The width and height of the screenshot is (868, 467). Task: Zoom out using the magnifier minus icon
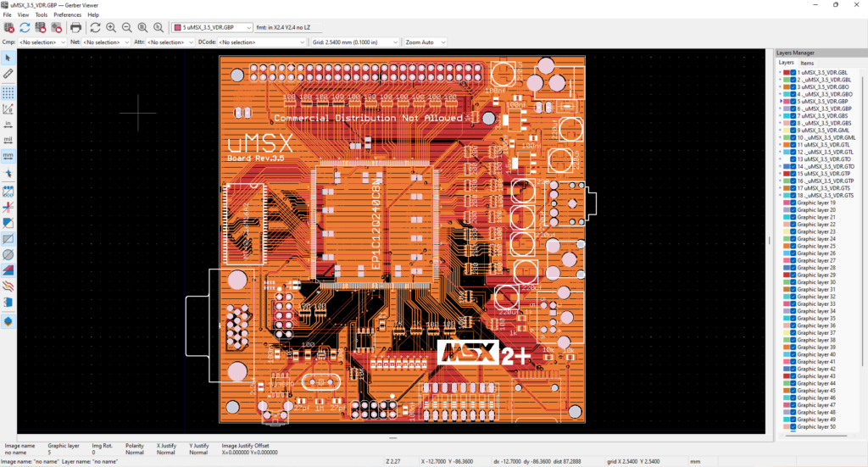(126, 28)
